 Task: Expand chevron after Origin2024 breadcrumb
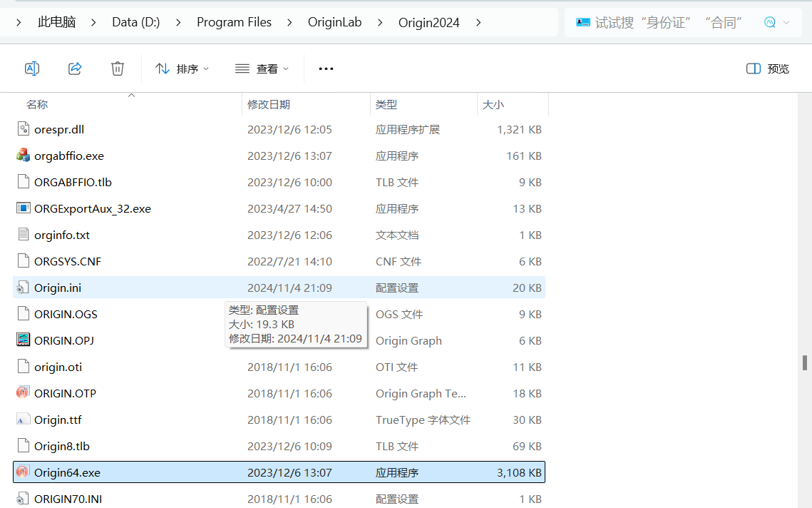(x=478, y=22)
